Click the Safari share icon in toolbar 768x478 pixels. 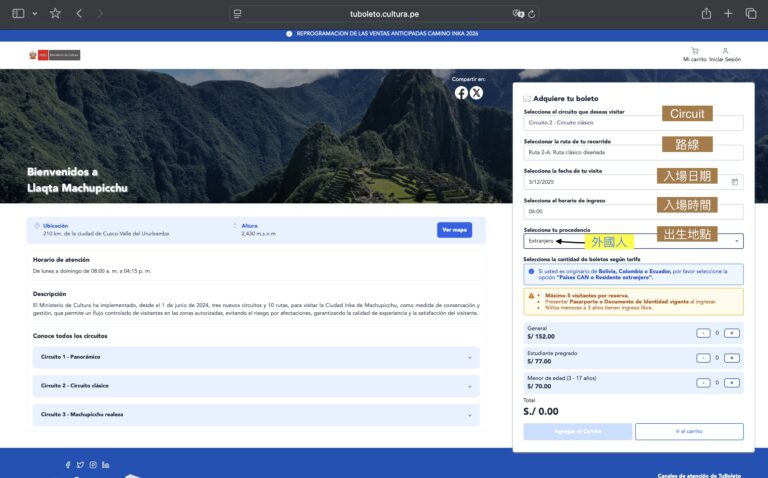pos(706,13)
